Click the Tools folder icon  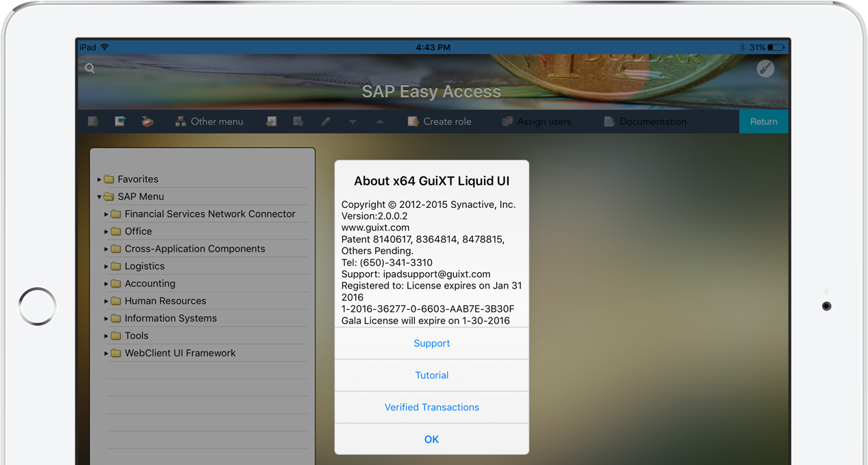(x=116, y=336)
